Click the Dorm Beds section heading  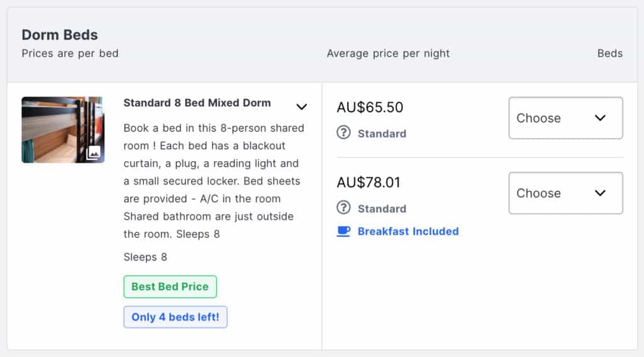[60, 35]
